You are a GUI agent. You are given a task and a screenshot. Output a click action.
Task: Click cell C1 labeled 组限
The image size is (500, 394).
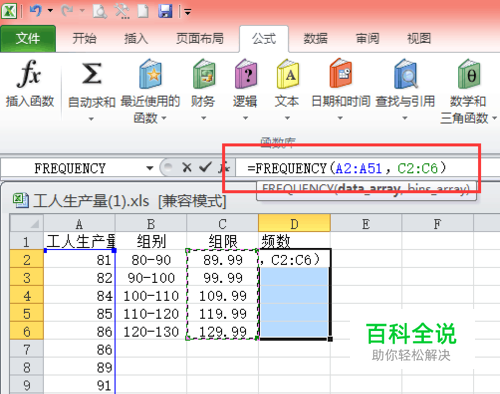[x=223, y=241]
